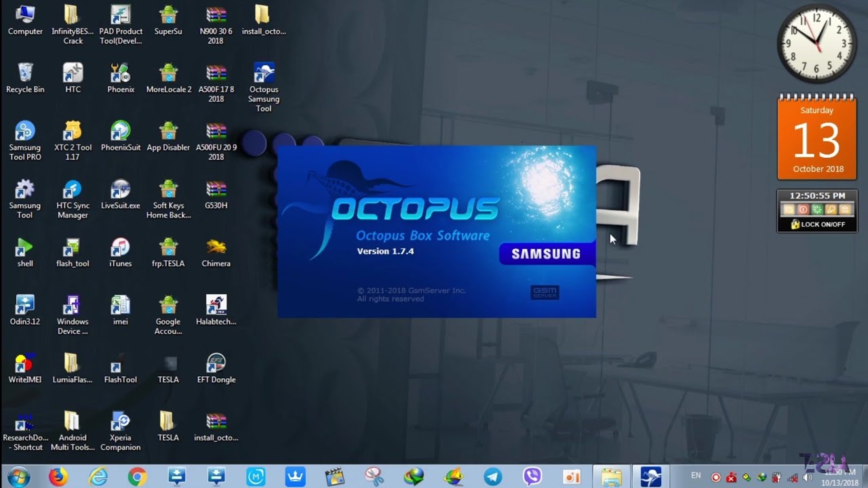868x488 pixels.
Task: Open ResearchDo... - Shortcut icon
Action: [25, 431]
